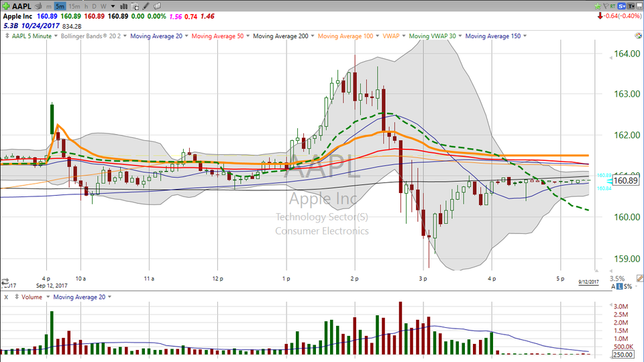Click the swap arrows icon at bottom-left of chart
Image resolution: width=644 pixels, height=362 pixels.
click(5, 282)
